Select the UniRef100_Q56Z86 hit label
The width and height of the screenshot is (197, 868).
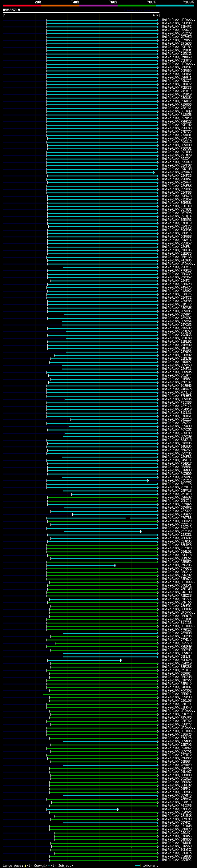(x=177, y=565)
